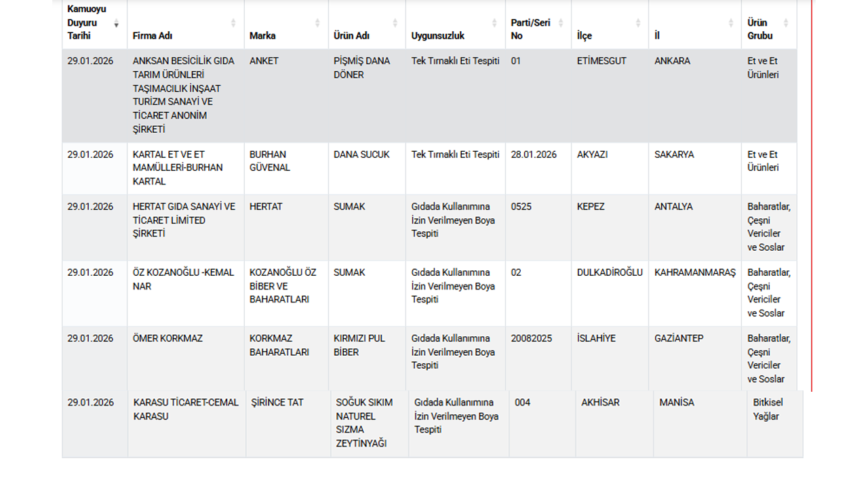Click the Uygunsuzluk header label
Image resolution: width=868 pixels, height=488 pixels.
pos(437,36)
